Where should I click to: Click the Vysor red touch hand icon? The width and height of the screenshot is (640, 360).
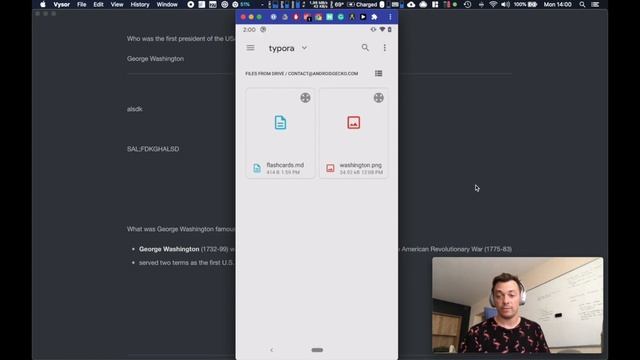(296, 17)
